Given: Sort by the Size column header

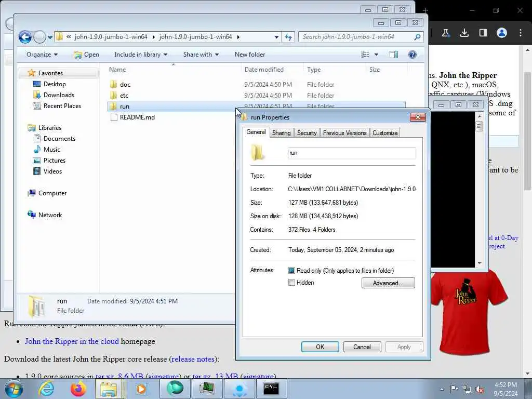Looking at the screenshot, I should [375, 70].
